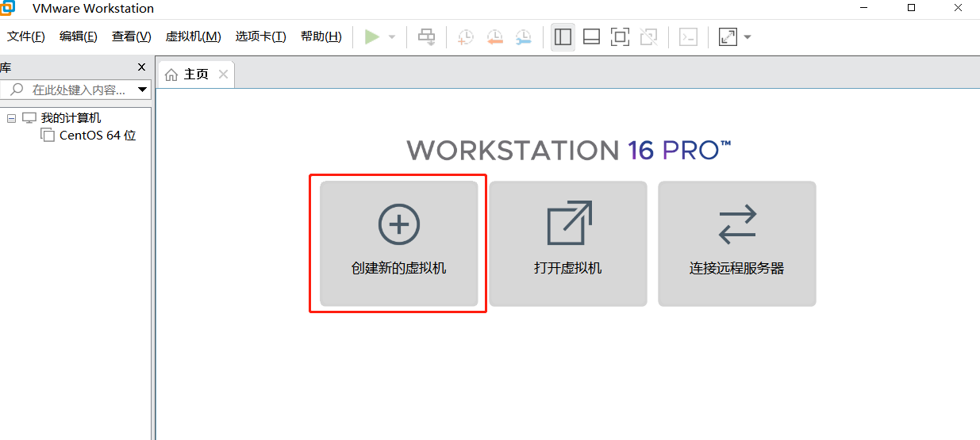Click the full screen mode icon
This screenshot has width=980, height=440.
pyautogui.click(x=620, y=36)
